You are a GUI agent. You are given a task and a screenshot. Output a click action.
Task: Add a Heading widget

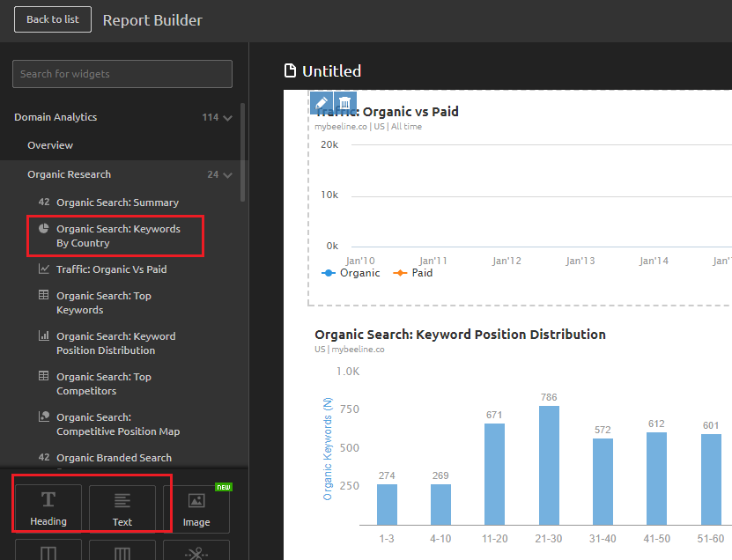(x=48, y=509)
